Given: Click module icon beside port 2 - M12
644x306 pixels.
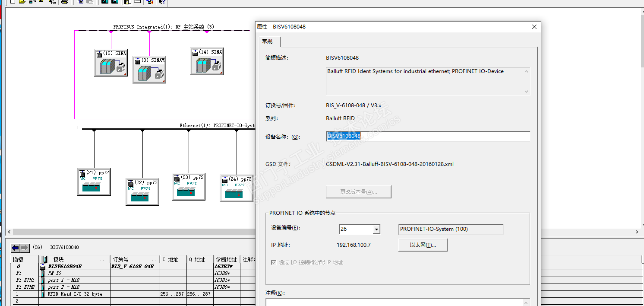Looking at the screenshot, I should pyautogui.click(x=43, y=287).
